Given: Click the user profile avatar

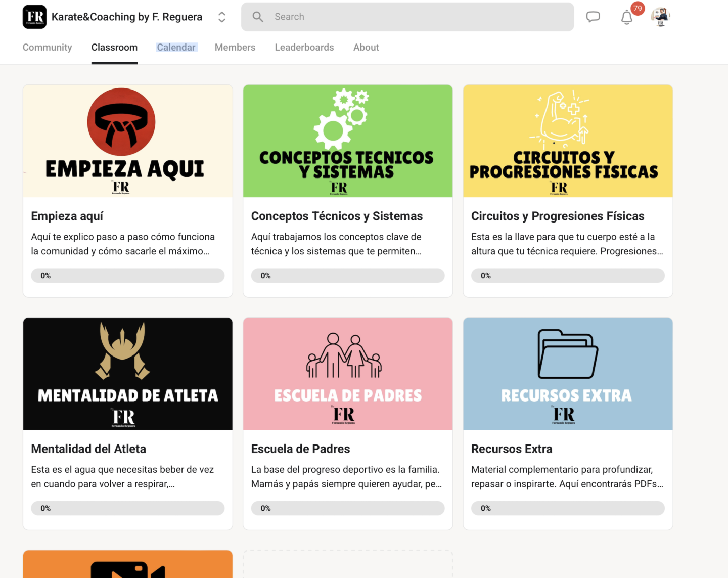Looking at the screenshot, I should 660,17.
